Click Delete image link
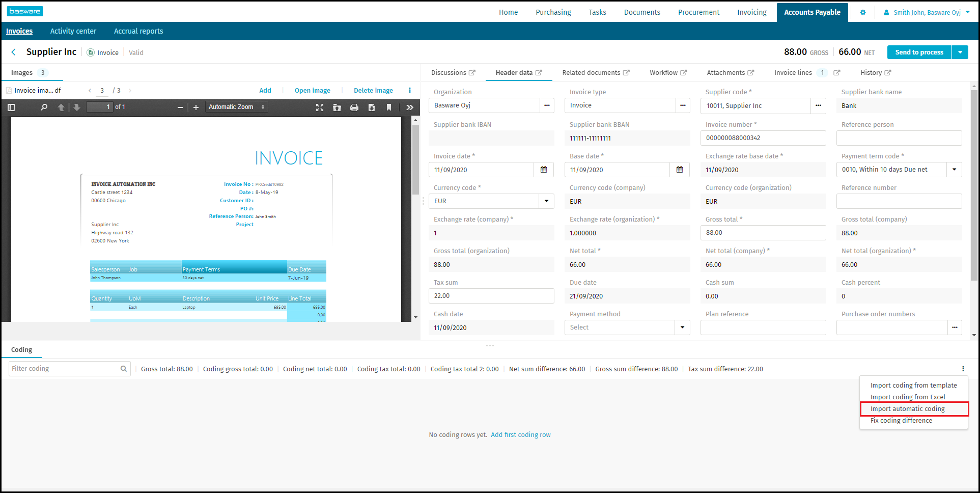The image size is (980, 493). pyautogui.click(x=373, y=90)
